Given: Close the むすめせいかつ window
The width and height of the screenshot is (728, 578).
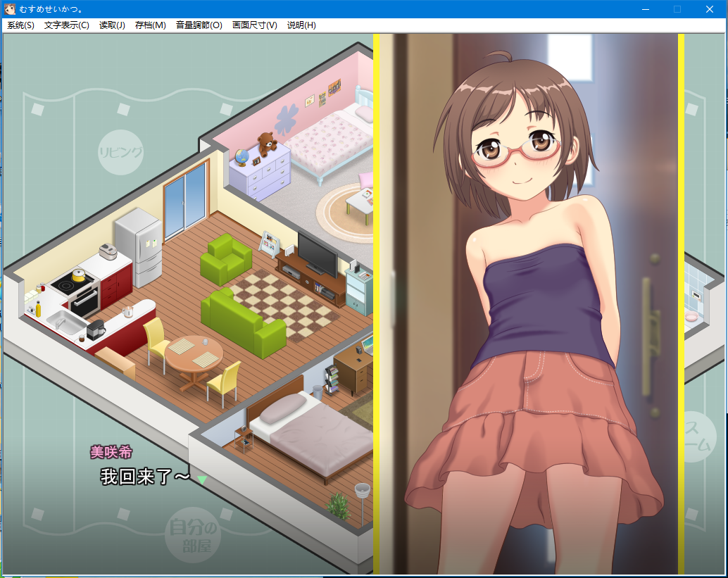Looking at the screenshot, I should point(710,9).
